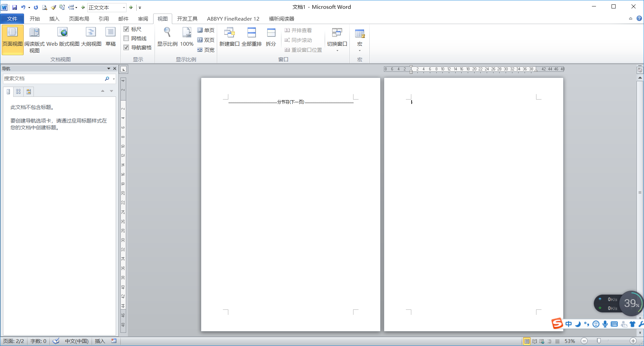This screenshot has width=644, height=346.
Task: Click the green left arrow promote icon
Action: click(x=83, y=7)
